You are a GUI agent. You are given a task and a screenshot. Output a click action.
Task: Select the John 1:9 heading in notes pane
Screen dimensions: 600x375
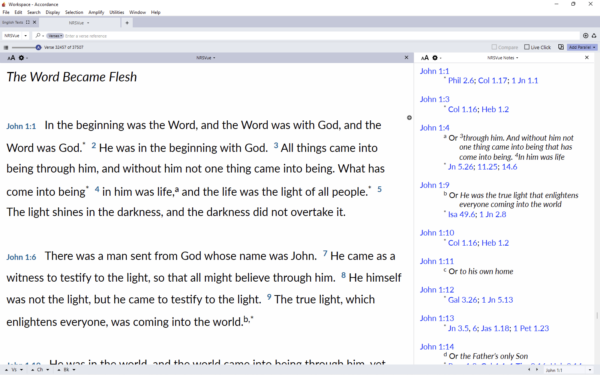click(x=434, y=185)
